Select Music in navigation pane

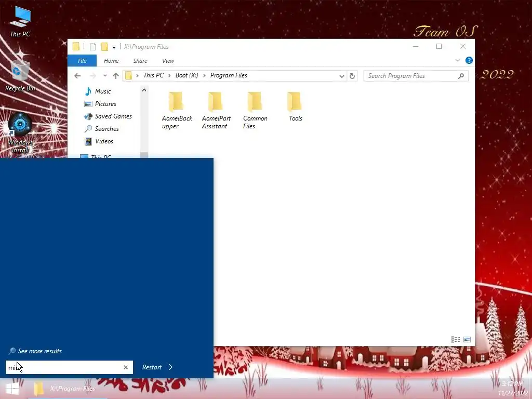point(103,91)
